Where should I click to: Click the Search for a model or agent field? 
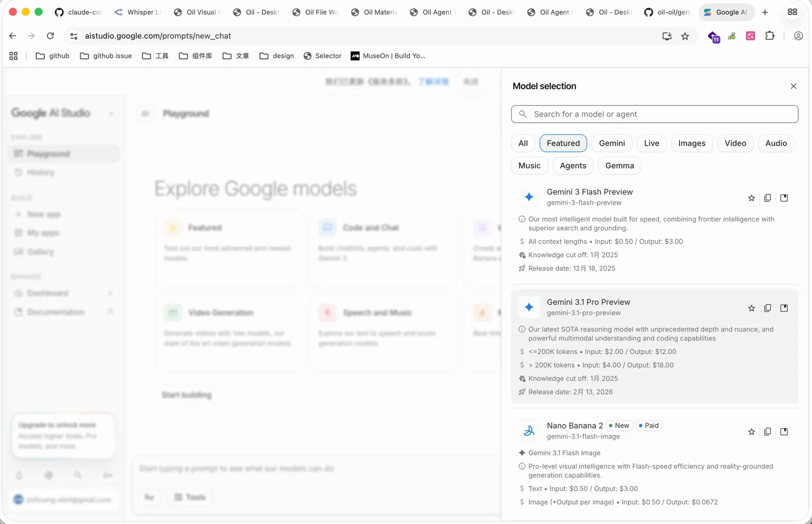[x=655, y=114]
